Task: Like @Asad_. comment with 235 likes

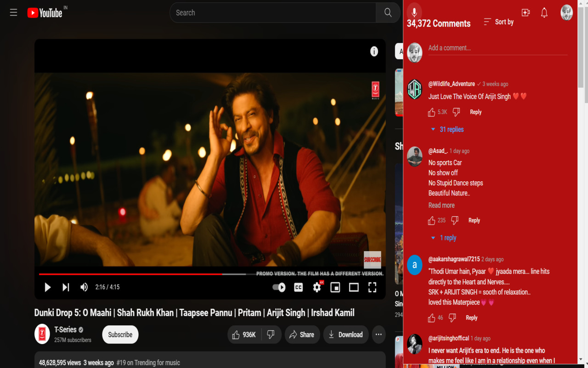Action: [431, 221]
